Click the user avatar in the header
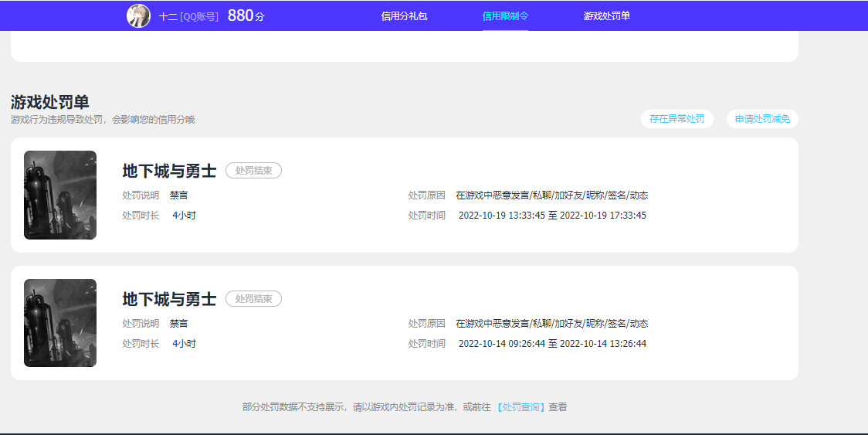This screenshot has height=435, width=868. 138,15
